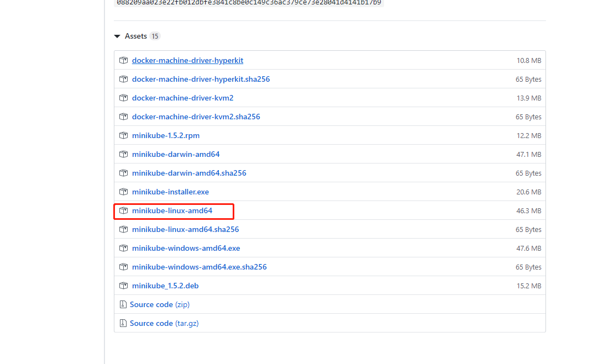Click package icon next to minikube-installer.exe
593x364 pixels.
coord(124,192)
